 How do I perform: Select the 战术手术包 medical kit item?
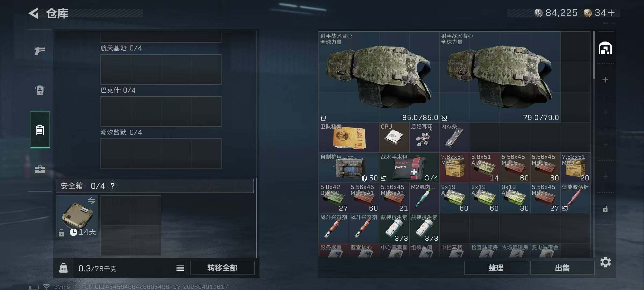coord(409,168)
